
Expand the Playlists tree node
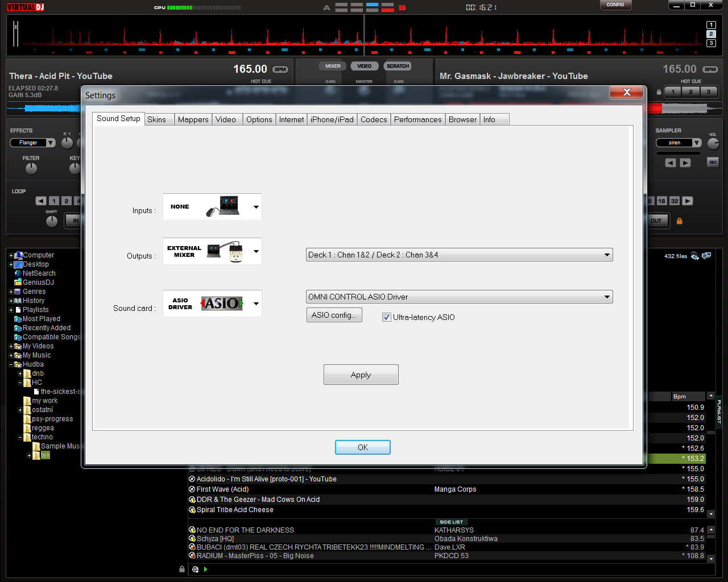(11, 310)
